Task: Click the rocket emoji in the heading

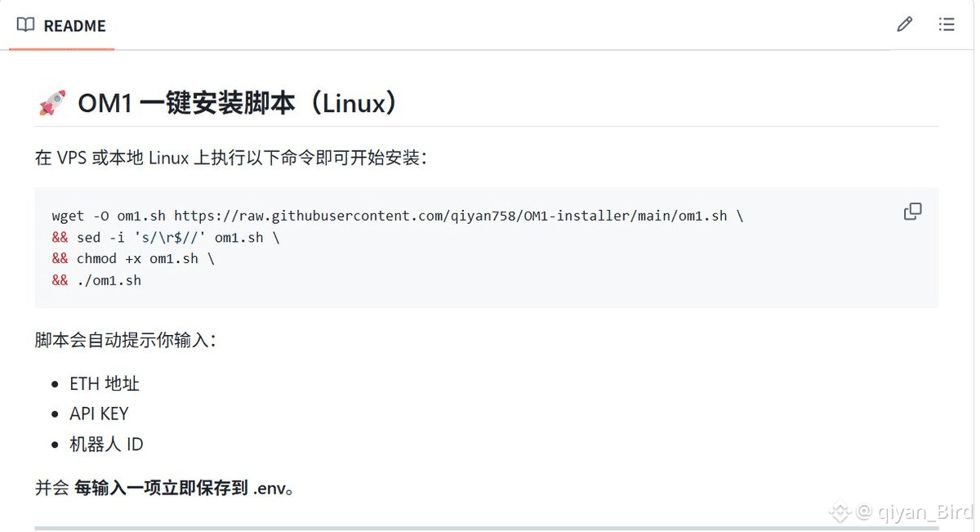Action: coord(52,104)
